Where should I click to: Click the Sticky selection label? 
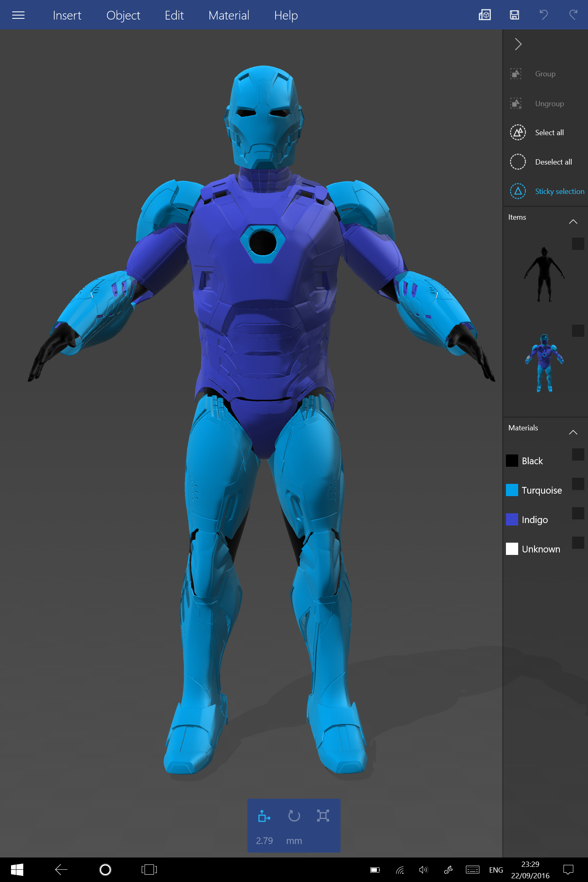pyautogui.click(x=559, y=192)
